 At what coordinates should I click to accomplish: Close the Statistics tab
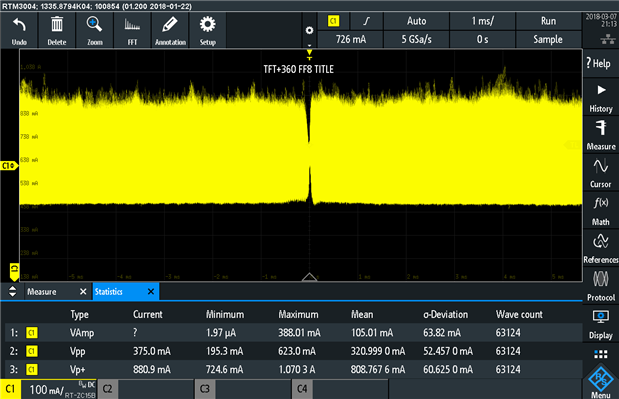151,292
